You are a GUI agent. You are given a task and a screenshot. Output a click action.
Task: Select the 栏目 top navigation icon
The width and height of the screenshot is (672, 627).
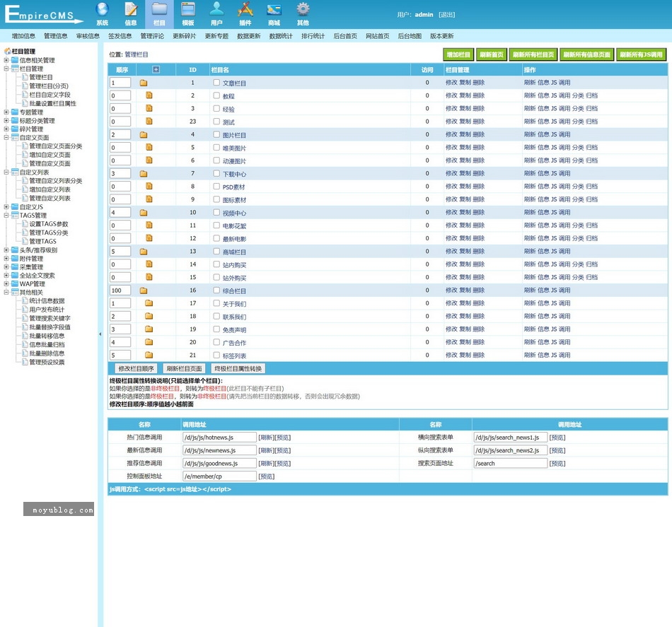coord(159,14)
